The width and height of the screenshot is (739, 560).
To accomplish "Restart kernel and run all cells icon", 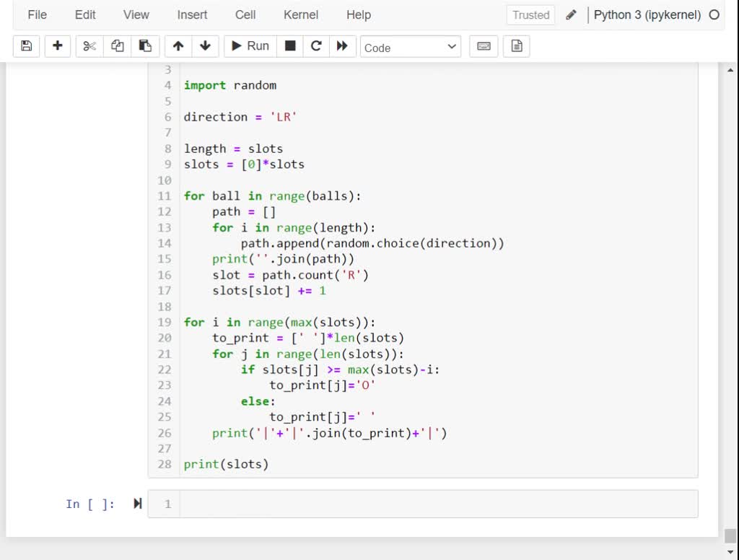I will pyautogui.click(x=342, y=46).
